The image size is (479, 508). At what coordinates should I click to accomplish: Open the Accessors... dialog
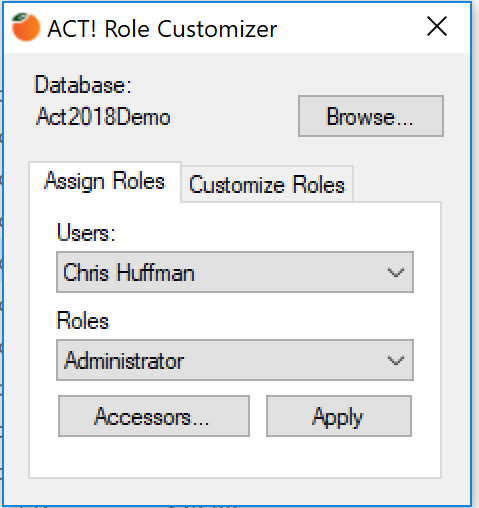point(154,416)
